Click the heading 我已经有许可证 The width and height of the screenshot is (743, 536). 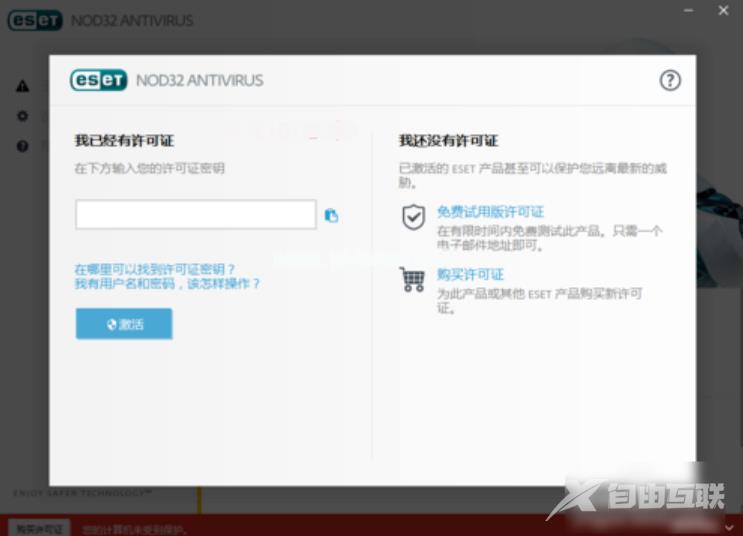124,140
